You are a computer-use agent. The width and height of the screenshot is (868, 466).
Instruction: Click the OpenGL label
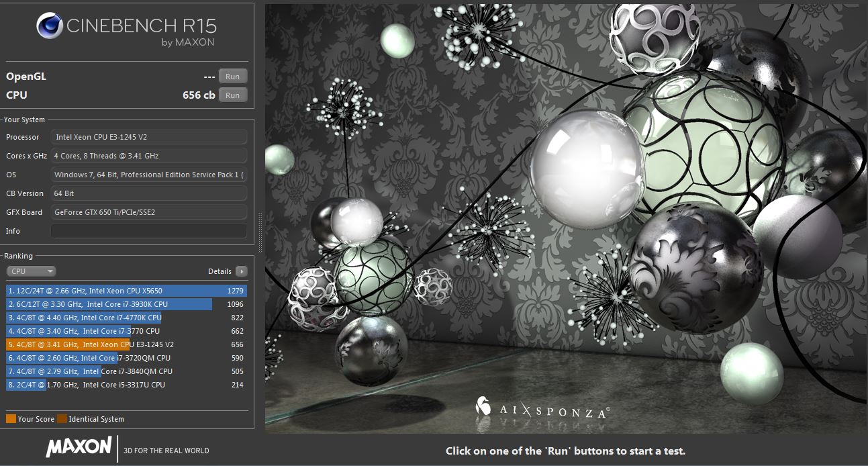26,77
